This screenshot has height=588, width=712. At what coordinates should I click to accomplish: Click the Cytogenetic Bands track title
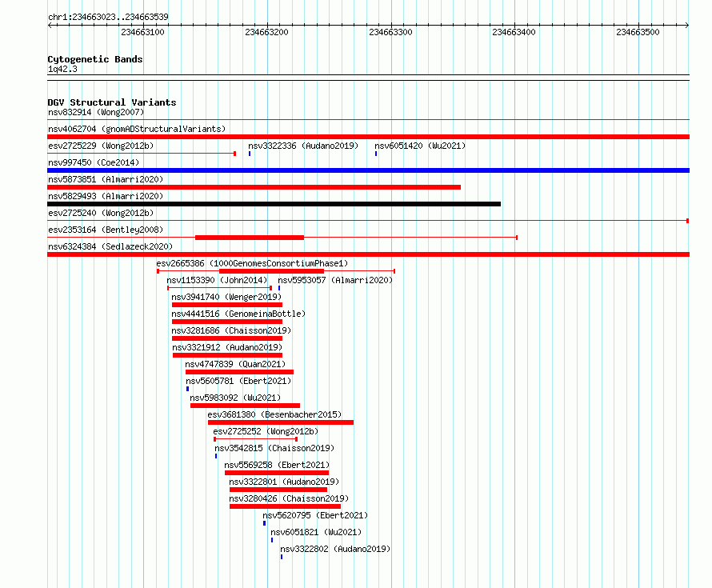(95, 59)
